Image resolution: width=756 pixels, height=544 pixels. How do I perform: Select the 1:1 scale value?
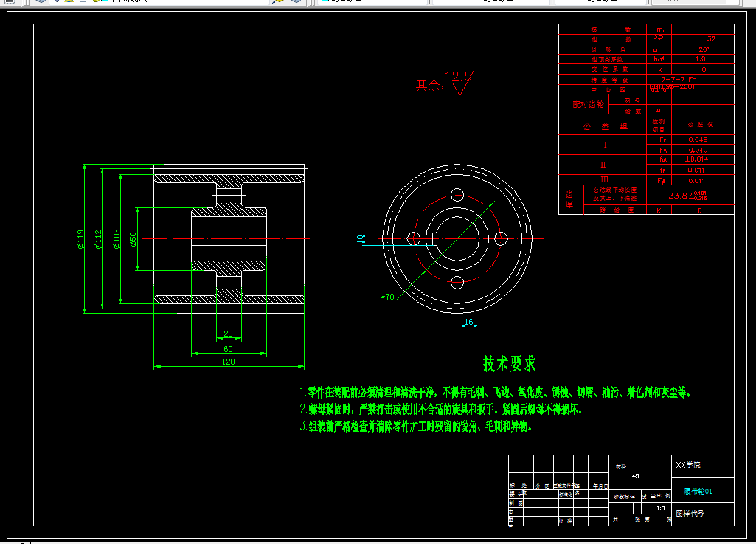tap(661, 508)
